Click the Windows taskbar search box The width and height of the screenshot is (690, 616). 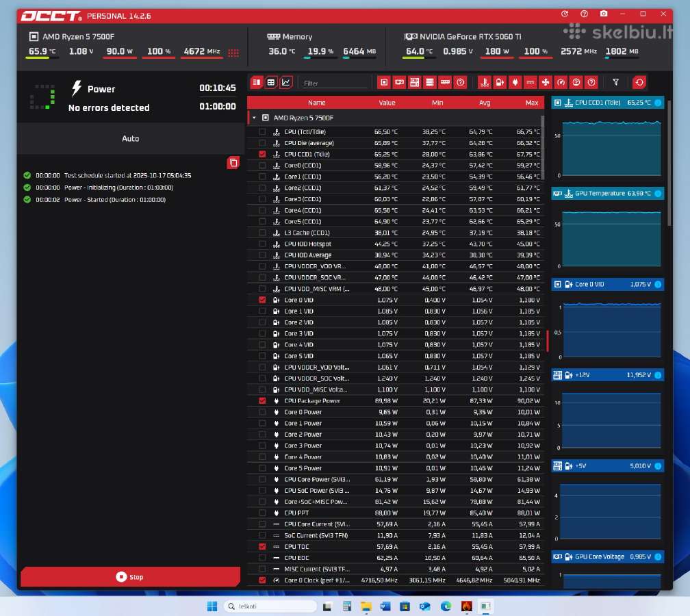270,606
